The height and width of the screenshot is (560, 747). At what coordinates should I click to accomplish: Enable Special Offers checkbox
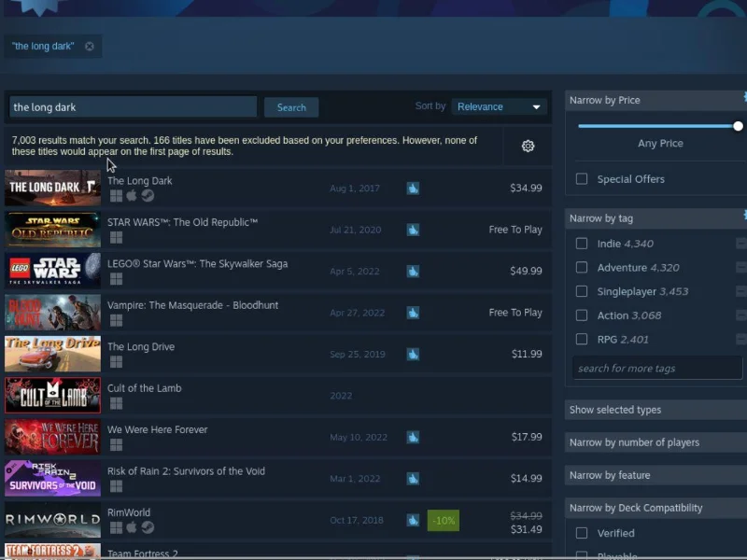coord(581,179)
